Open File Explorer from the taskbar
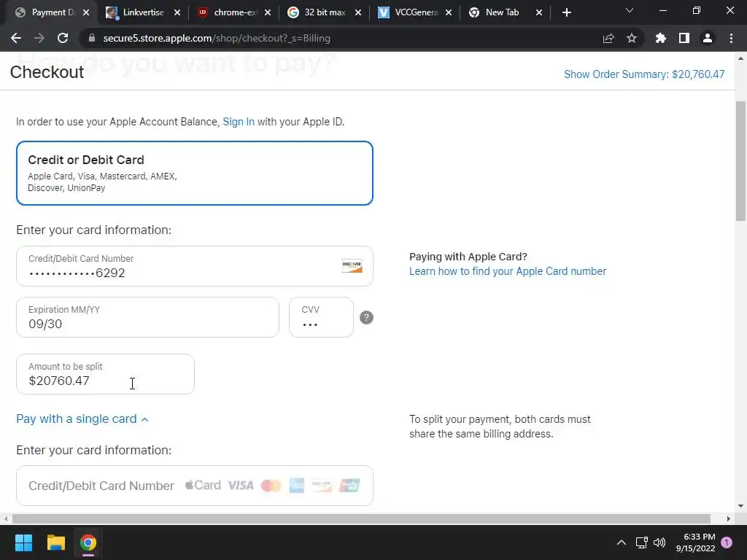 [55, 542]
